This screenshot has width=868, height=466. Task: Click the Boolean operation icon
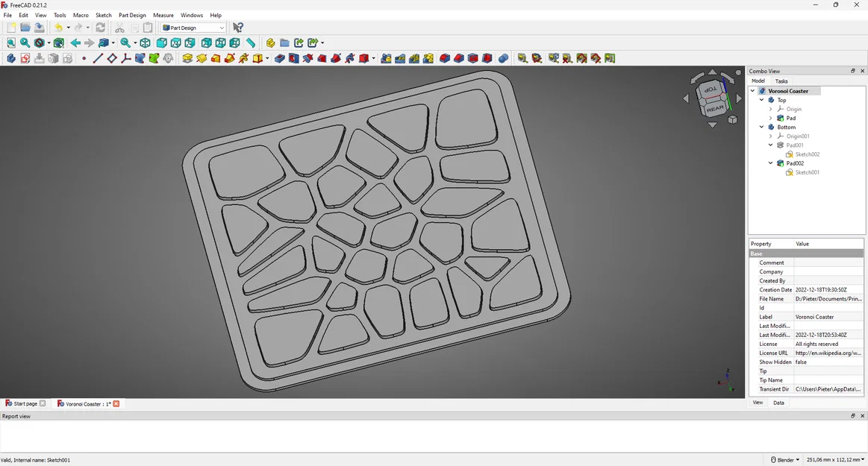(x=503, y=58)
